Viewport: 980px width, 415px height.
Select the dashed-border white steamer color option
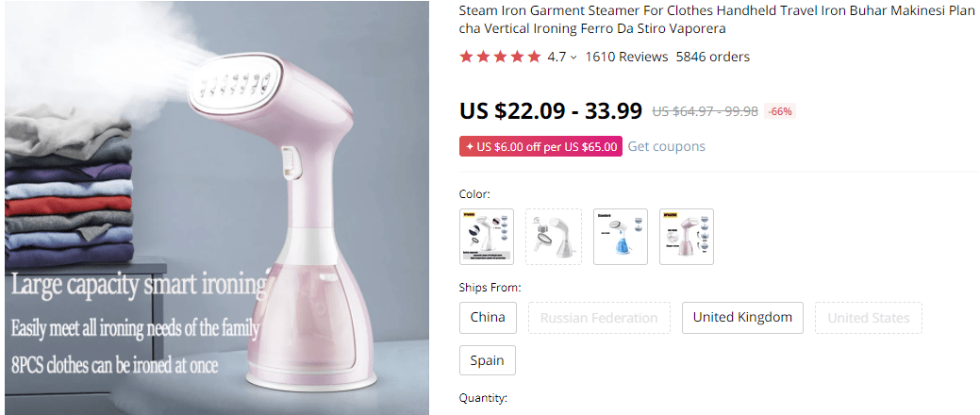(553, 237)
